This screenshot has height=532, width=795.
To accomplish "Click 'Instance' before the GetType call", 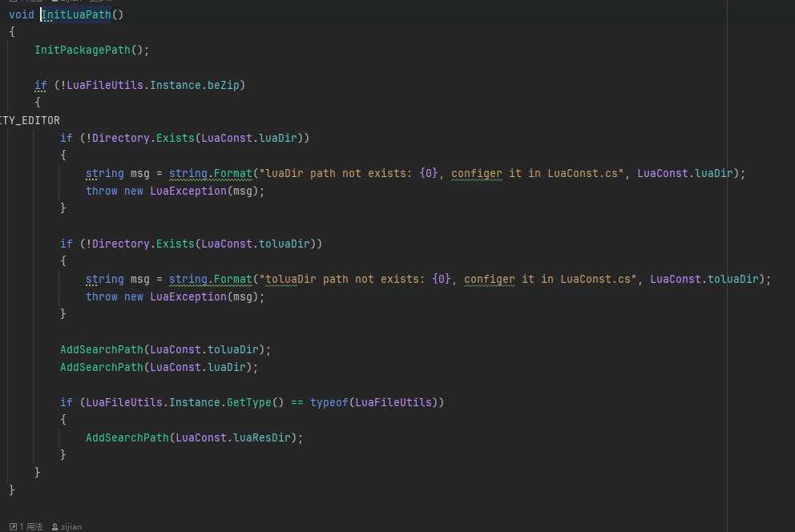I will [x=195, y=403].
